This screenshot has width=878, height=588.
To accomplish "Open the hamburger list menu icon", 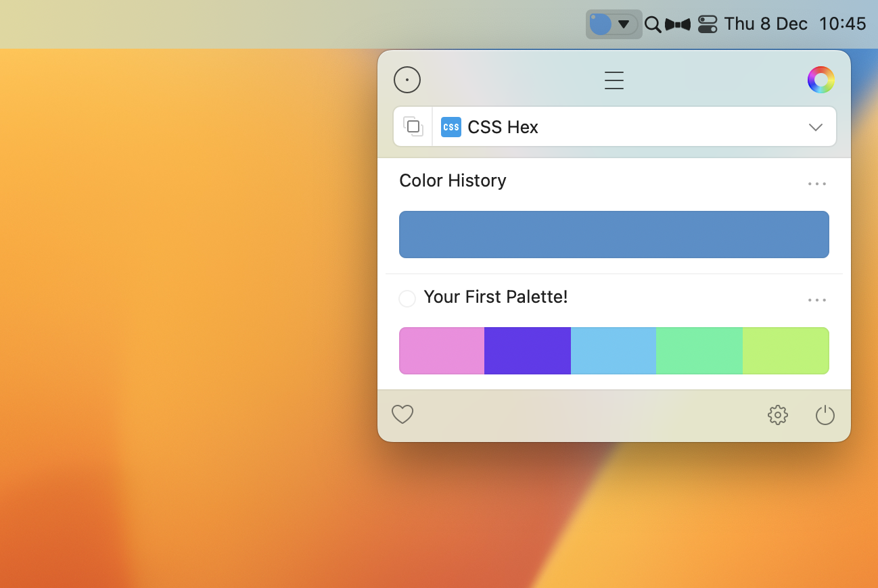I will (x=614, y=80).
